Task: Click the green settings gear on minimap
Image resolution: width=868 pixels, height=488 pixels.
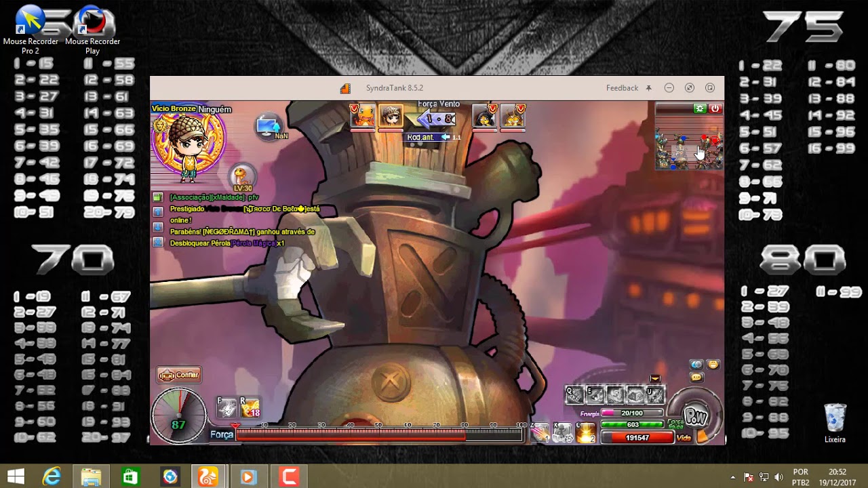Action: [699, 108]
